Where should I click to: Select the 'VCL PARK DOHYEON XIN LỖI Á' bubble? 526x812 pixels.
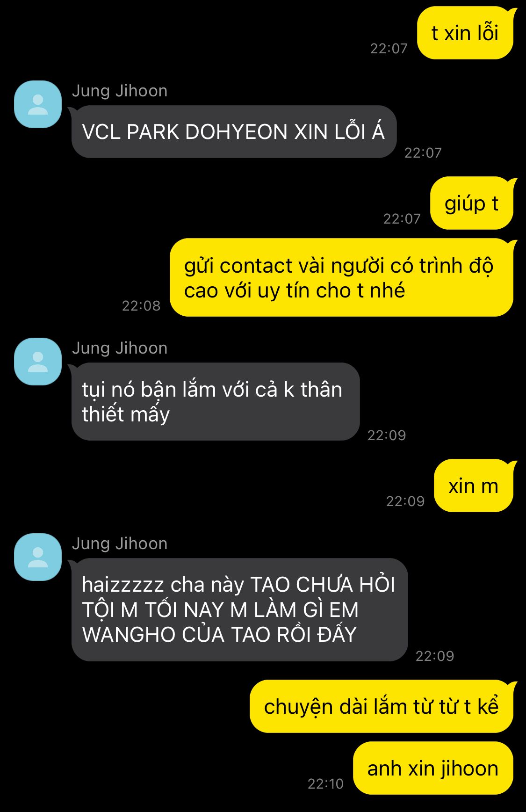234,131
